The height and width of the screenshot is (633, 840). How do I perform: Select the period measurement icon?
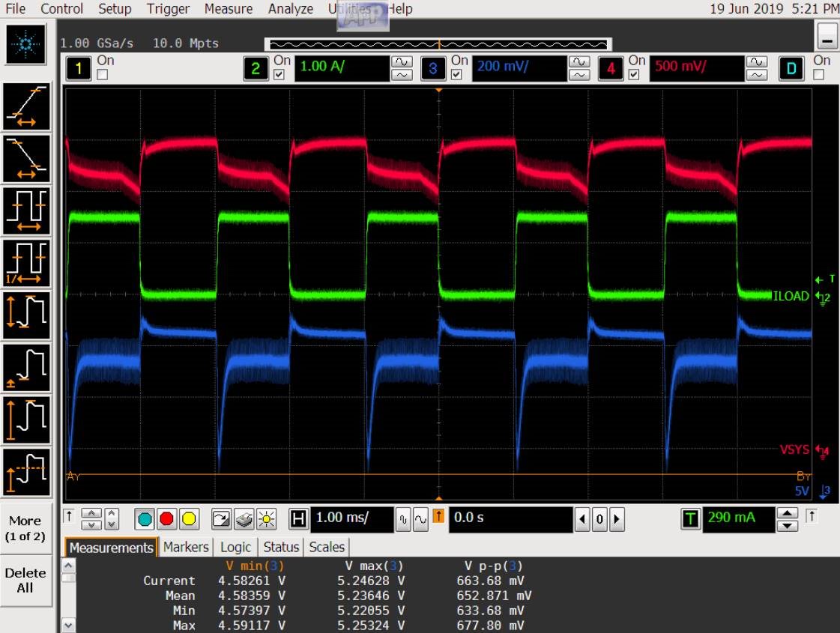click(27, 211)
